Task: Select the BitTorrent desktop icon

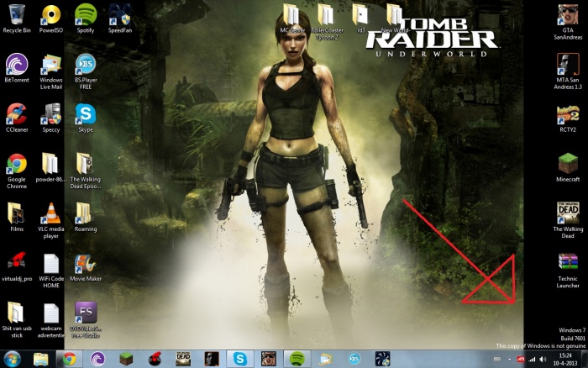Action: [17, 68]
